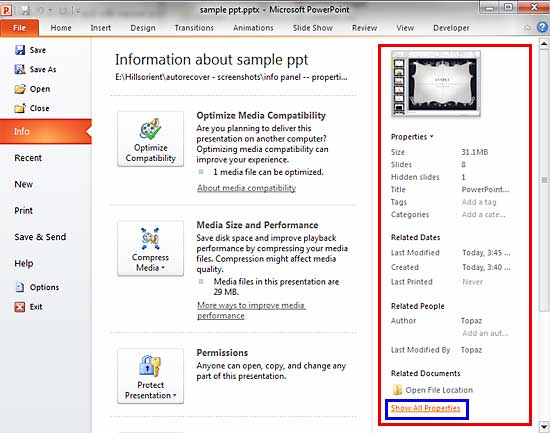550x433 pixels.
Task: Open the Compress Media dropdown
Action: [x=150, y=248]
